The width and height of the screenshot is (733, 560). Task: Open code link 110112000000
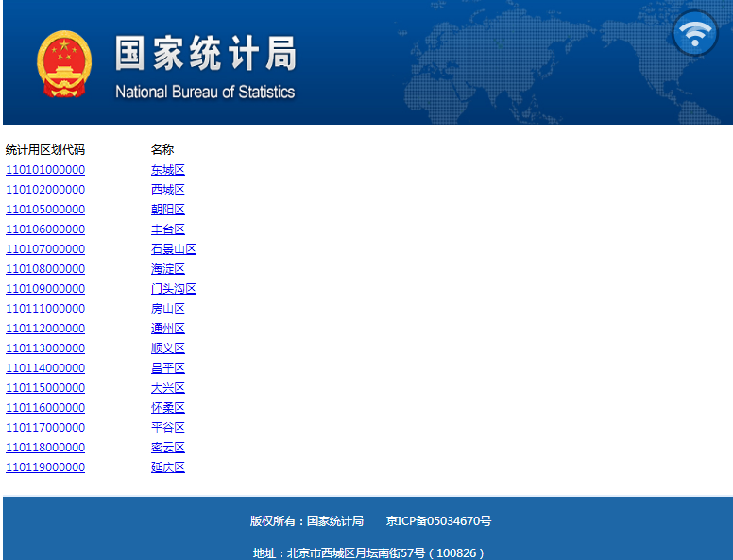pyautogui.click(x=45, y=328)
